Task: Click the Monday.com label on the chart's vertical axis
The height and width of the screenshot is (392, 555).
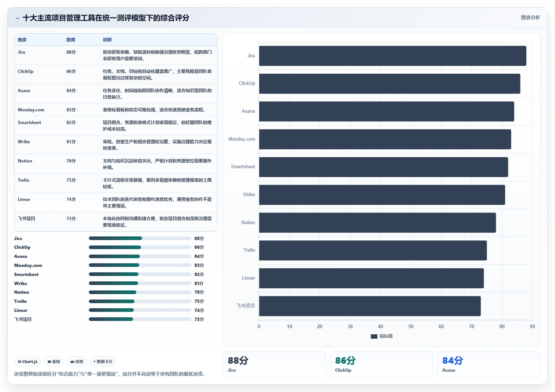Action: (241, 139)
